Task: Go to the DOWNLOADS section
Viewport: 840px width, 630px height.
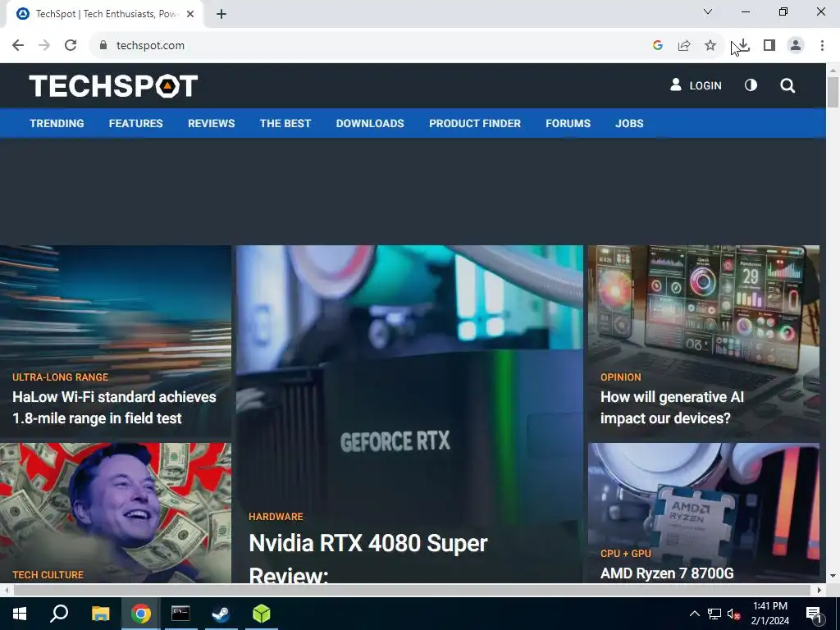Action: click(370, 123)
